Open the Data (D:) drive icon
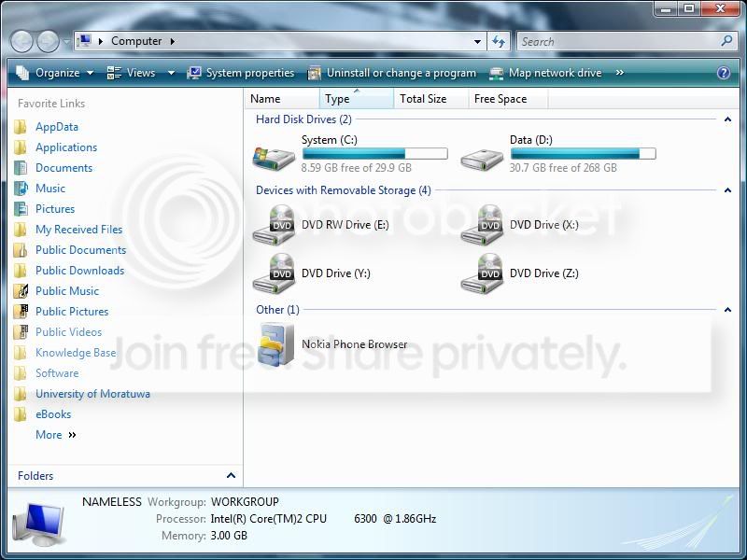The width and height of the screenshot is (747, 560). (x=482, y=161)
